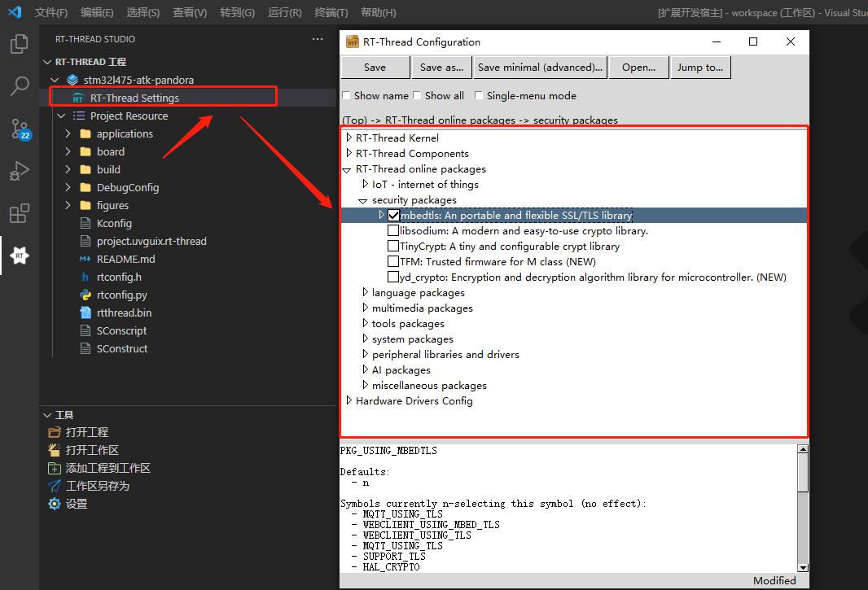This screenshot has width=868, height=590.
Task: Select the DebugConfig folder row
Action: pyautogui.click(x=188, y=188)
